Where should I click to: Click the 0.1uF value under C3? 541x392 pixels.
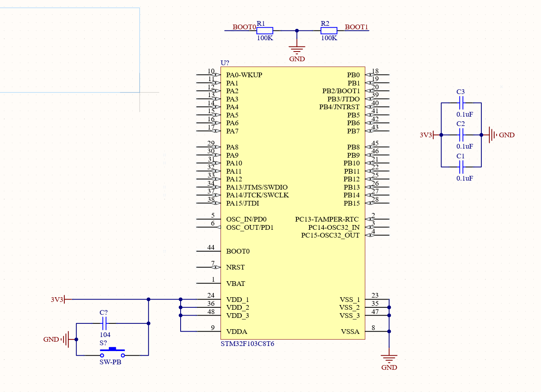pyautogui.click(x=465, y=114)
